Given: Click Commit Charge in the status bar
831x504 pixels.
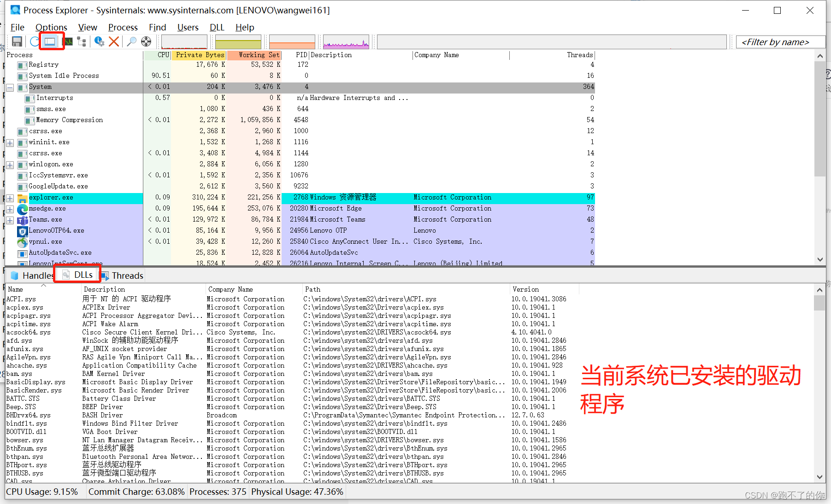Looking at the screenshot, I should (x=136, y=492).
